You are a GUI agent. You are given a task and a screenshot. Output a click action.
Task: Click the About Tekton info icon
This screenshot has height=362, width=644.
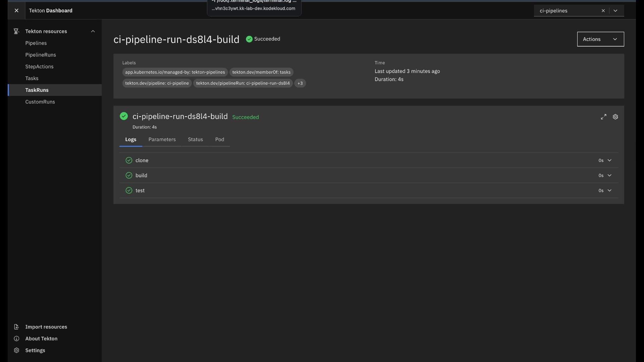[x=16, y=339]
